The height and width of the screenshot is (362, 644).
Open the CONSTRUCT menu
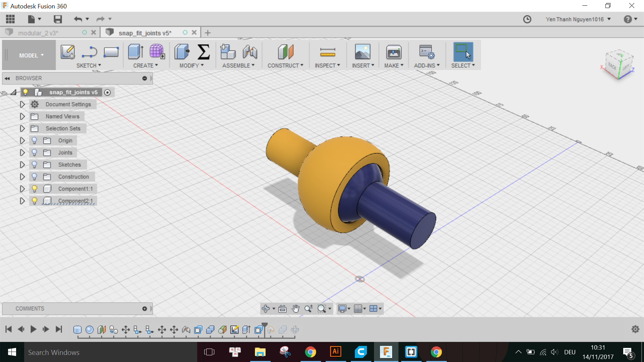(285, 66)
